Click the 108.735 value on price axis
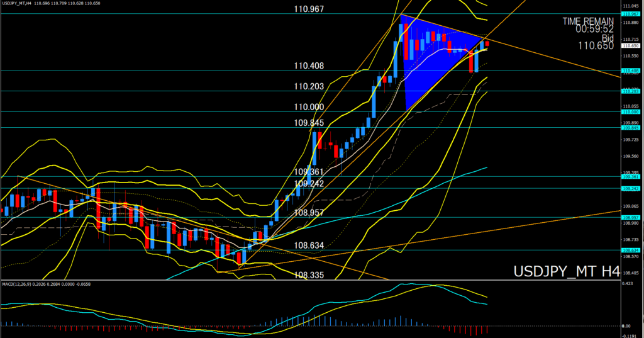 pyautogui.click(x=631, y=239)
